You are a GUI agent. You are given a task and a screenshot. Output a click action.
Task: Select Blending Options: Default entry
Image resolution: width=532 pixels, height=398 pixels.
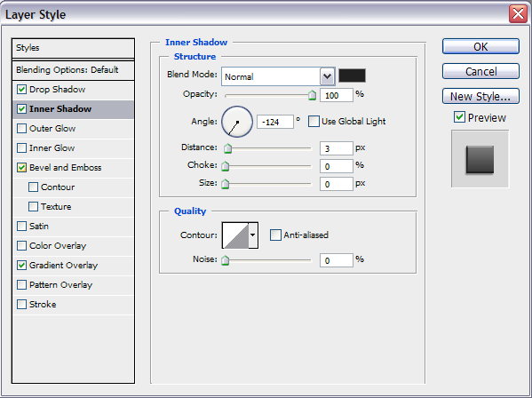(x=73, y=70)
